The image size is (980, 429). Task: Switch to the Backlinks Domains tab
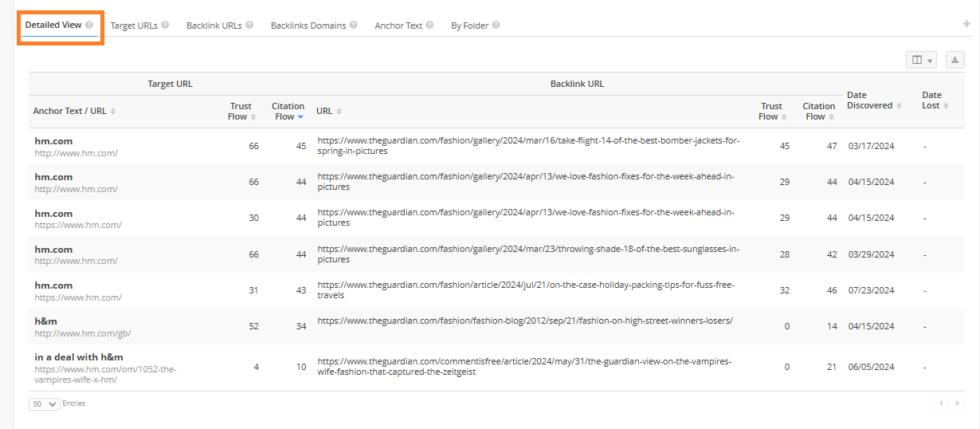[x=308, y=26]
